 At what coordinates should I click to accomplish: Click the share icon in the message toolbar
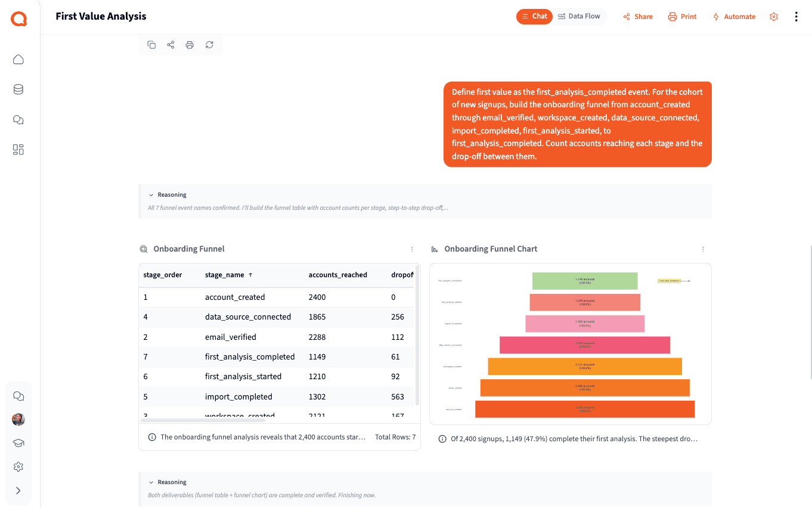click(x=171, y=45)
